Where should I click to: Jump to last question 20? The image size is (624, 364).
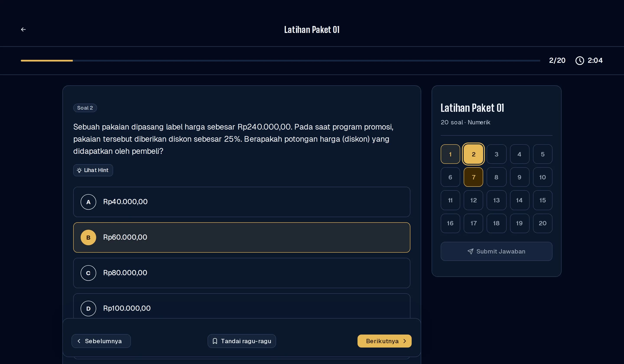click(x=543, y=223)
